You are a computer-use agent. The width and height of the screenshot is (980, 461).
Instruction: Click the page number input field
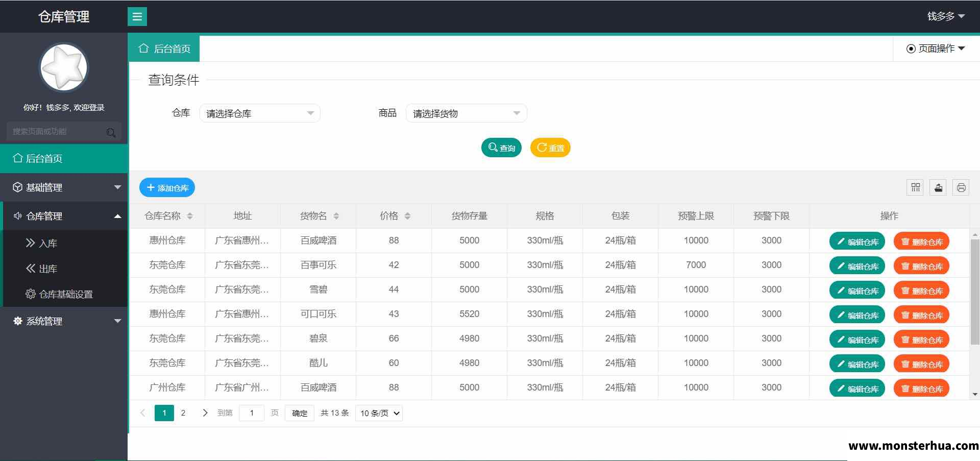[x=252, y=413]
